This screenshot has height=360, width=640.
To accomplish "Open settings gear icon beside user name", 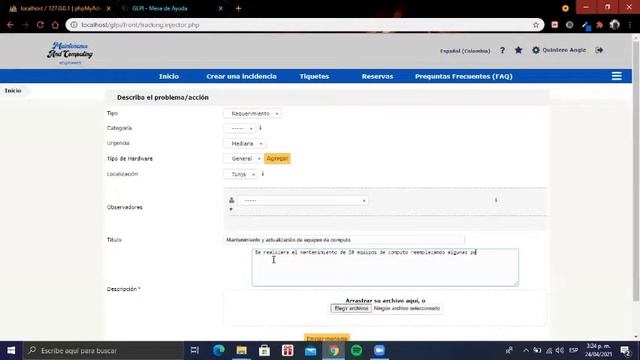I will pyautogui.click(x=536, y=50).
